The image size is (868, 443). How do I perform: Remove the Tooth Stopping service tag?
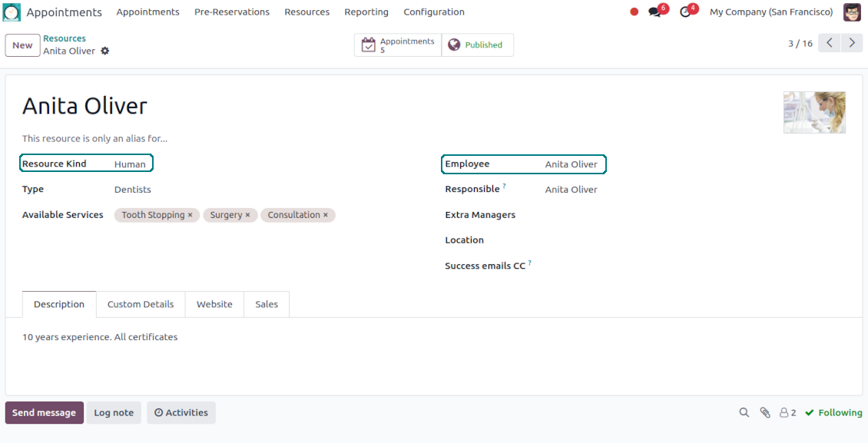(190, 215)
